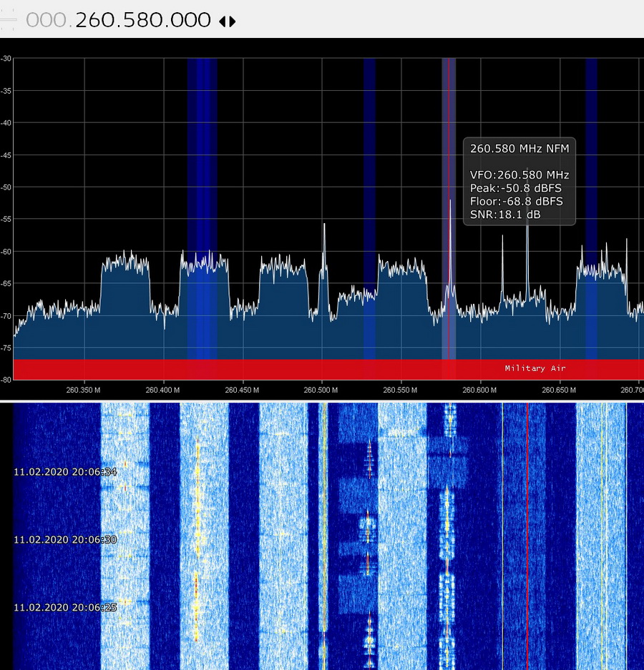Viewport: 644px width, 670px height.
Task: Click the 580 kHz digit group
Action: pyautogui.click(x=142, y=20)
